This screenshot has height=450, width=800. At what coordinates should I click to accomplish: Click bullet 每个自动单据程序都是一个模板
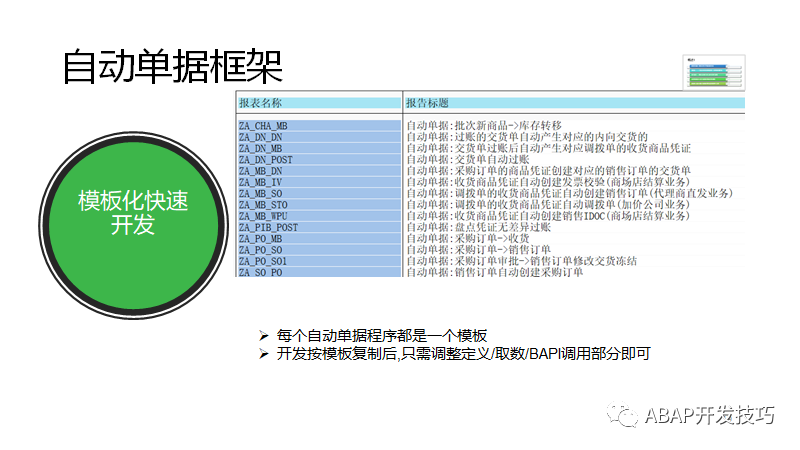click(x=382, y=336)
